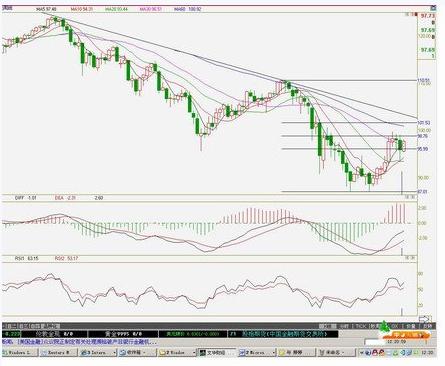
Task: Click the DEA value in MACD panel
Action: 65,198
